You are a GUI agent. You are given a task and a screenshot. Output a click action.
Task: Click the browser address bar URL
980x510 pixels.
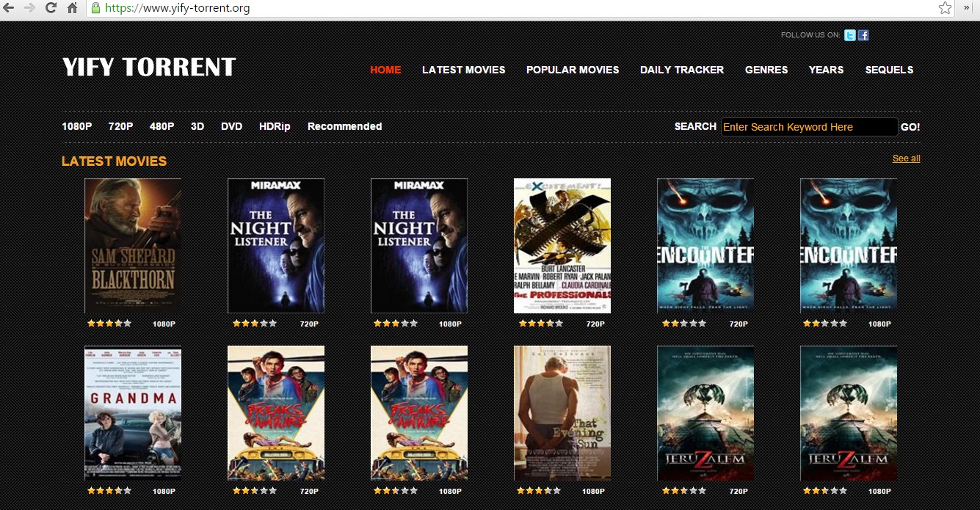178,9
